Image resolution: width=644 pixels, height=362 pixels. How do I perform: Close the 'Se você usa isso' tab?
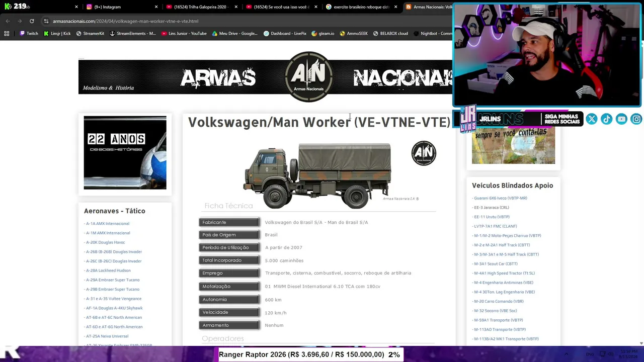tap(316, 7)
